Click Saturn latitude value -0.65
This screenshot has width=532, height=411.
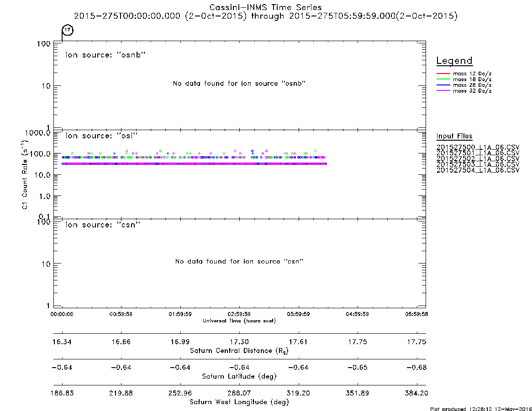(x=357, y=368)
